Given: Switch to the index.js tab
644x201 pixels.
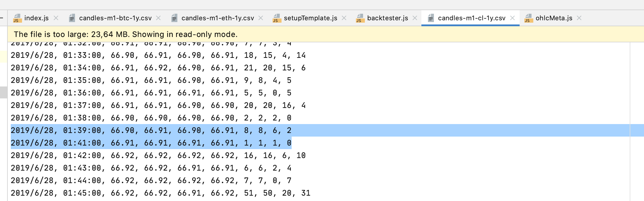Looking at the screenshot, I should (x=36, y=18).
